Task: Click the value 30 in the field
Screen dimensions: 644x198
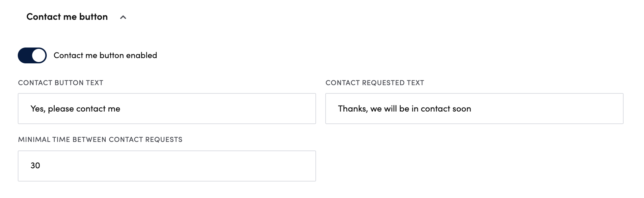Action: pyautogui.click(x=35, y=166)
